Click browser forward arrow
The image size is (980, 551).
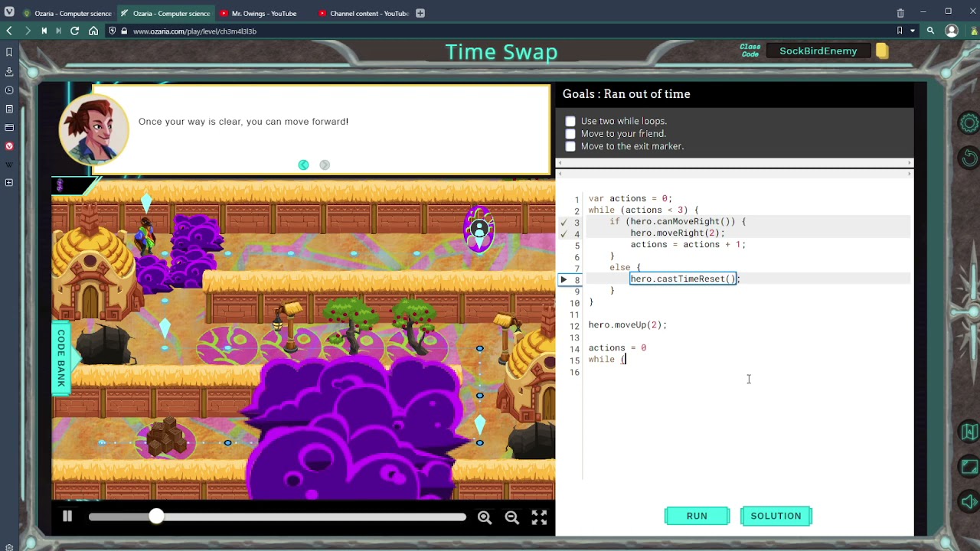tap(28, 31)
